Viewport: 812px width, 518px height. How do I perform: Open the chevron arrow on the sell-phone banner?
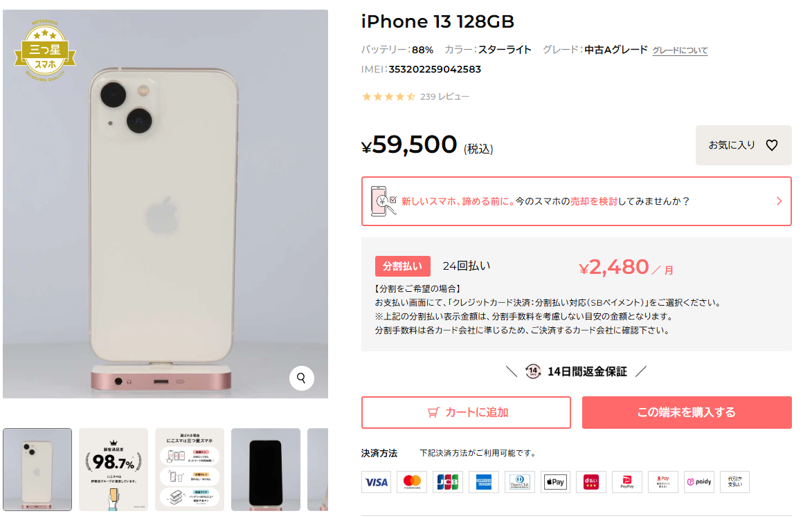click(779, 201)
